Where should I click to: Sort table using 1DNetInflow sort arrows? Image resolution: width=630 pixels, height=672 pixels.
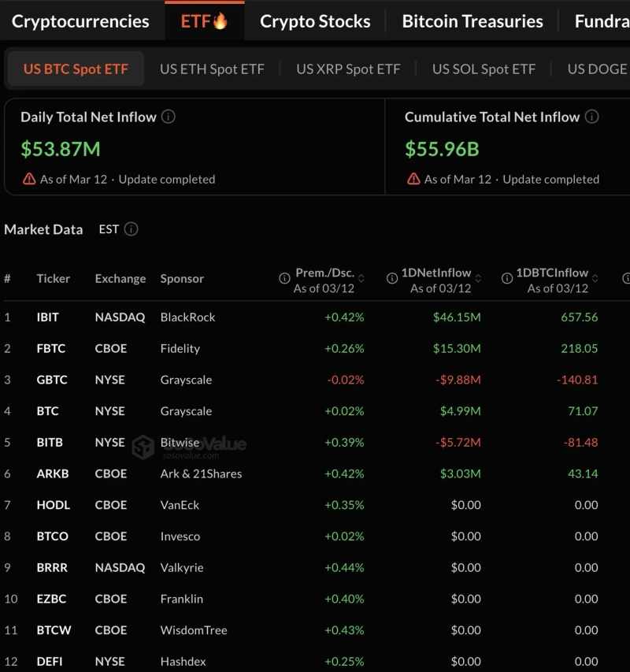pyautogui.click(x=479, y=279)
